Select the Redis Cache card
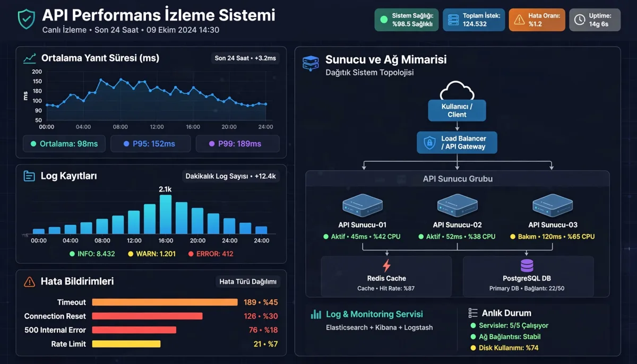This screenshot has height=364, width=637. (386, 276)
